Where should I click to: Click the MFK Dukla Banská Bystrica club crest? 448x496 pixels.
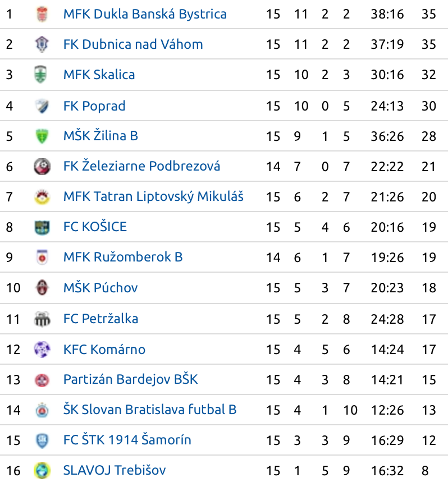pos(42,14)
